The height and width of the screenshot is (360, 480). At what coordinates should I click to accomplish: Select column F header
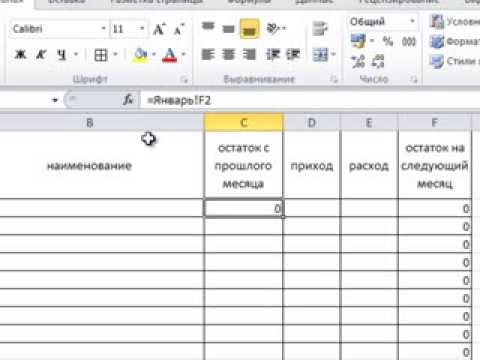435,123
